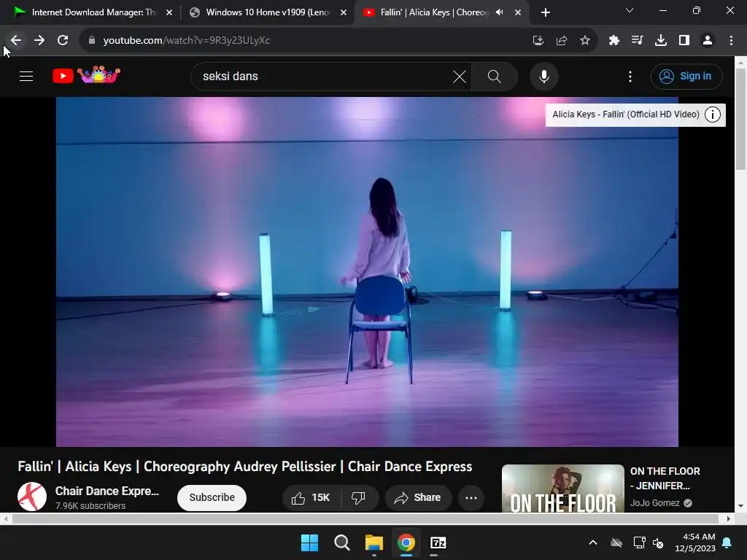
Task: Open Chrome downloads icon
Action: click(661, 41)
